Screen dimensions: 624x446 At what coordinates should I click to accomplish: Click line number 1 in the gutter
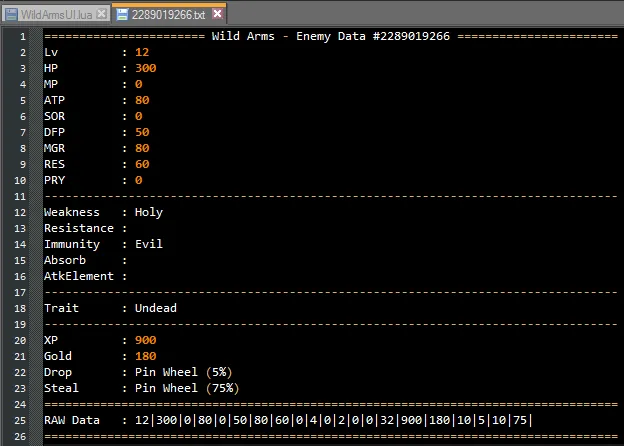tap(23, 37)
